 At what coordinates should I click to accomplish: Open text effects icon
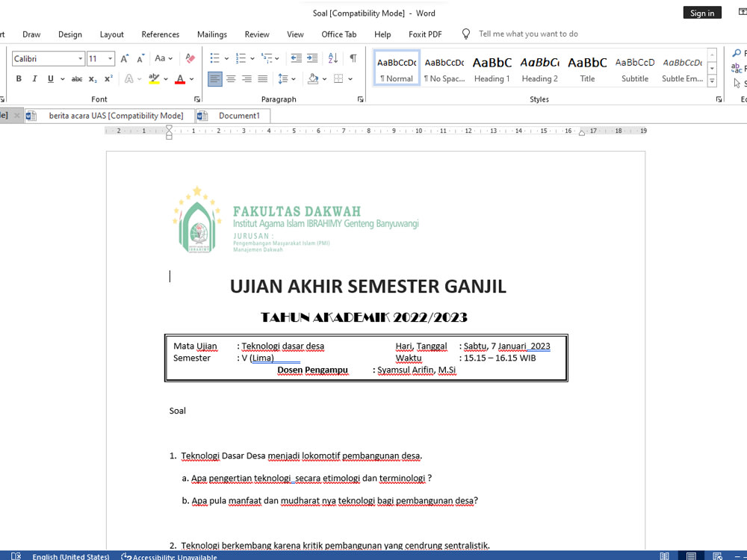[x=128, y=78]
